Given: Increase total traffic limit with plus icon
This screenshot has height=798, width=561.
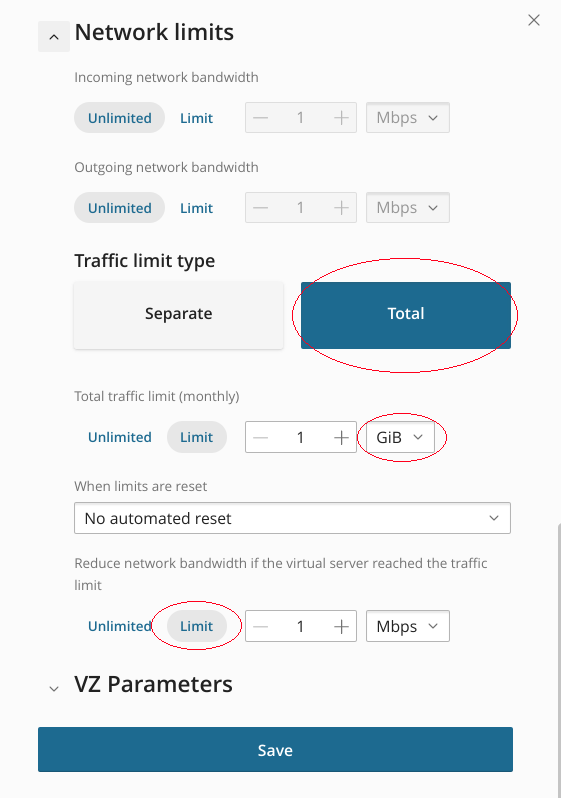Looking at the screenshot, I should (341, 437).
